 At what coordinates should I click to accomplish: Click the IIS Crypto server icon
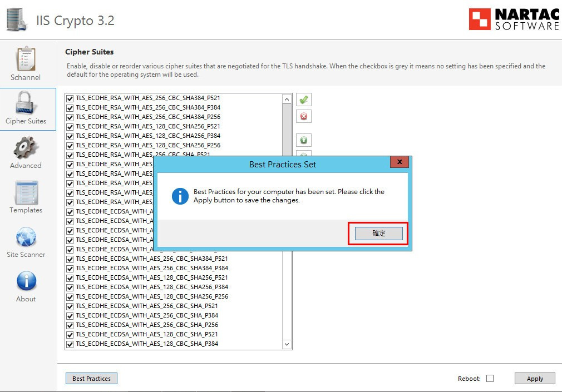tap(17, 19)
